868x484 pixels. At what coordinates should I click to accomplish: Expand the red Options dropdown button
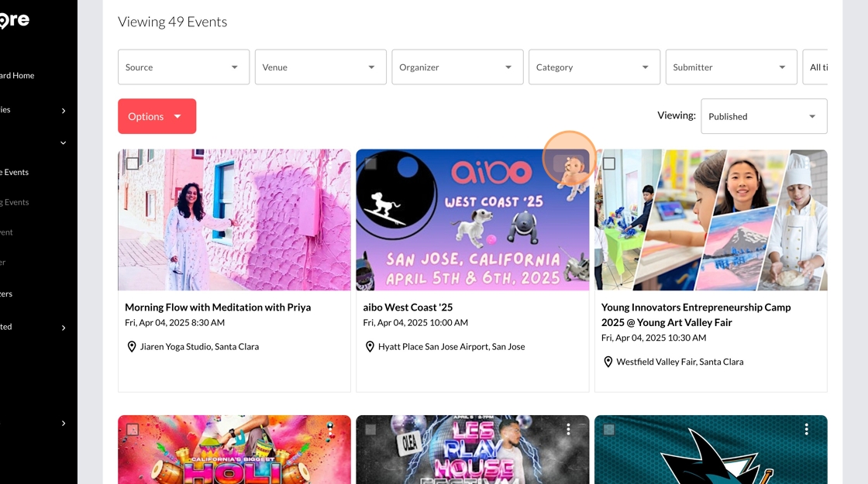coord(157,116)
